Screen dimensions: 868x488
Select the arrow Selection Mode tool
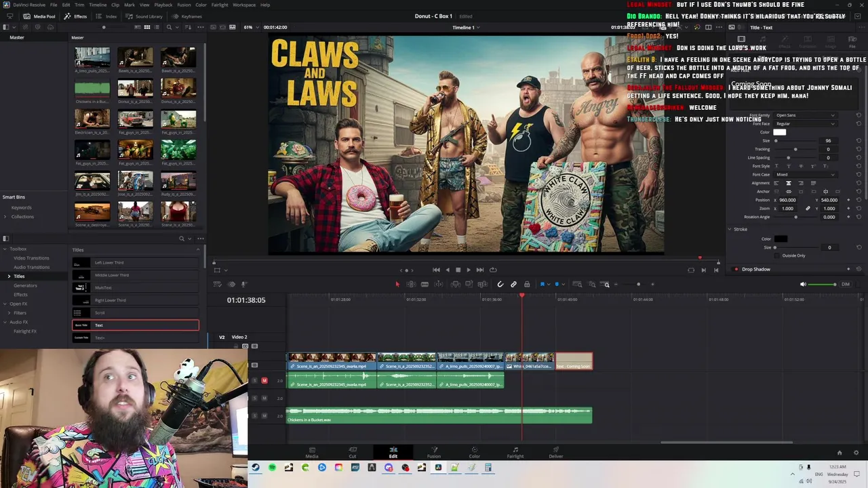pos(397,284)
